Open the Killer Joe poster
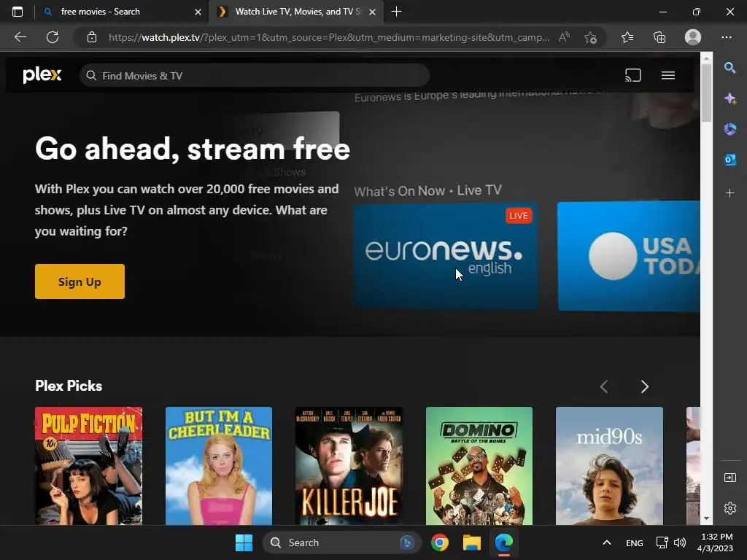The height and width of the screenshot is (560, 747). [x=349, y=466]
